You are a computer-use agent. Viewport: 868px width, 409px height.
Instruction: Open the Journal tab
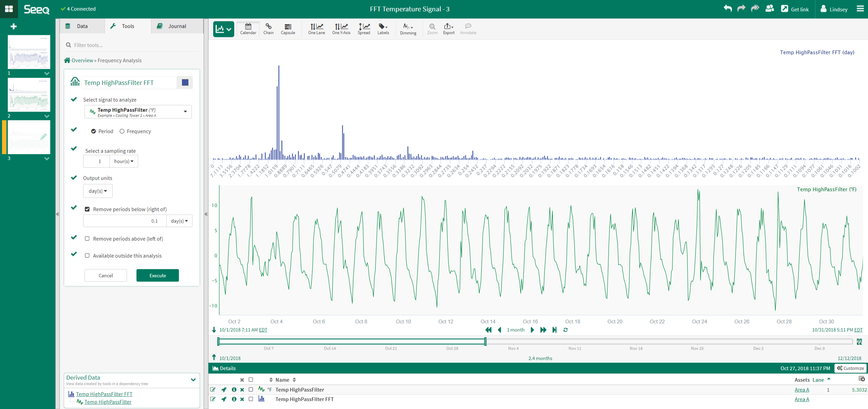177,26
